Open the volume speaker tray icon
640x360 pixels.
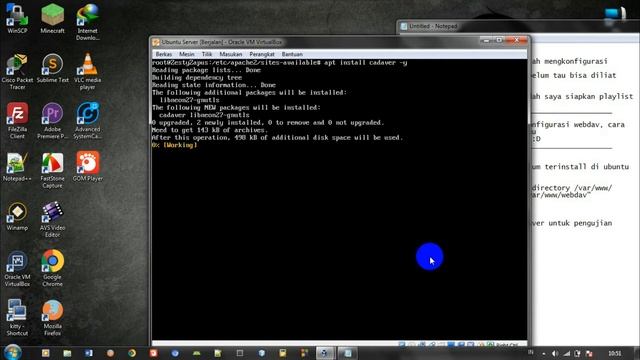click(555, 353)
